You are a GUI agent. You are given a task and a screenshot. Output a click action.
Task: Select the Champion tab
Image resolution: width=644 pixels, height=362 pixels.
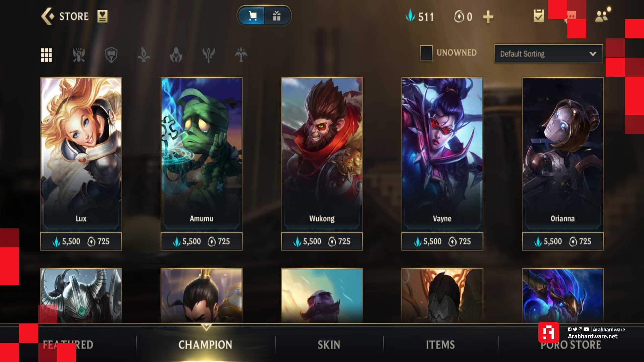(x=205, y=345)
